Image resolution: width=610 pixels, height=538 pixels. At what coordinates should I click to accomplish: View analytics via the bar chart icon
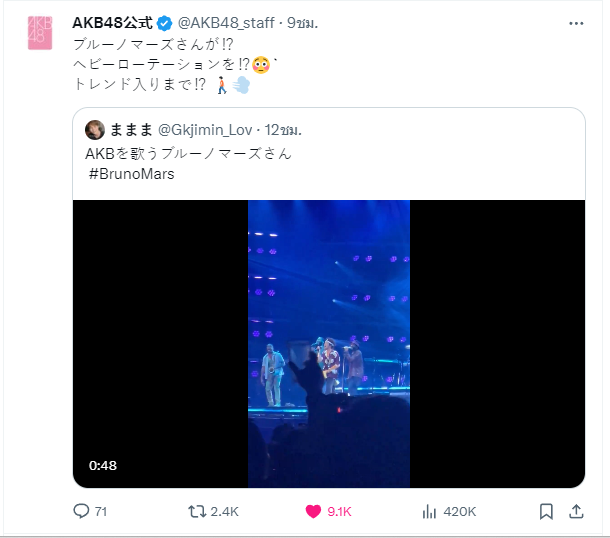(x=429, y=512)
